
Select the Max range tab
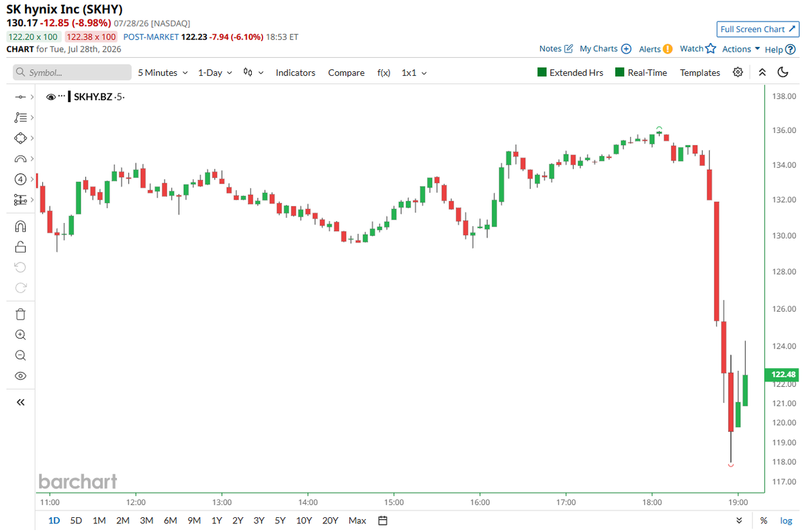357,521
